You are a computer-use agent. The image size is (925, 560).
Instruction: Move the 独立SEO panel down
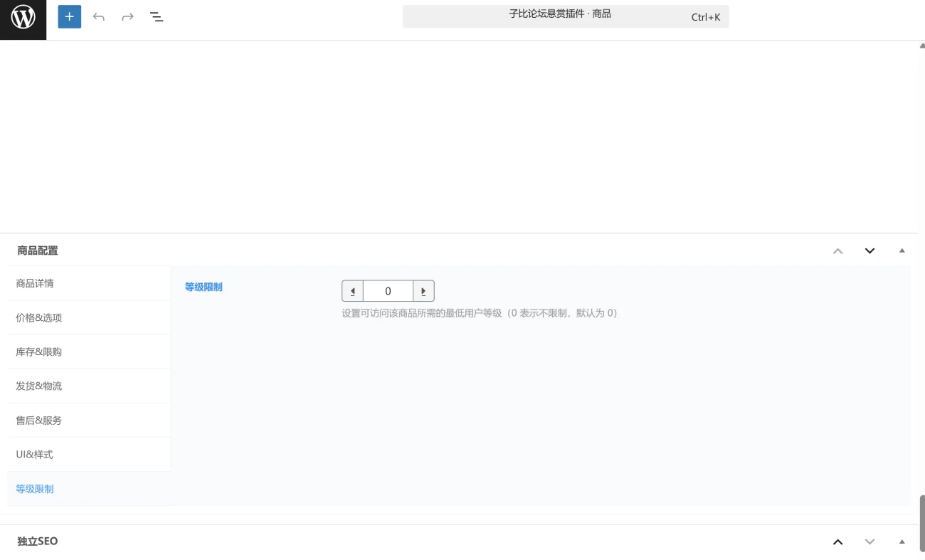point(869,541)
